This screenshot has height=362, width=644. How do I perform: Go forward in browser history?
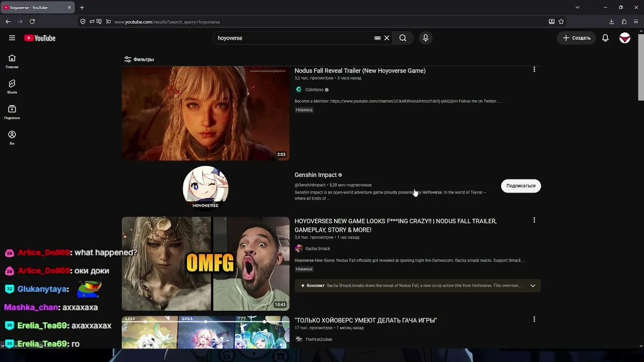tap(20, 22)
